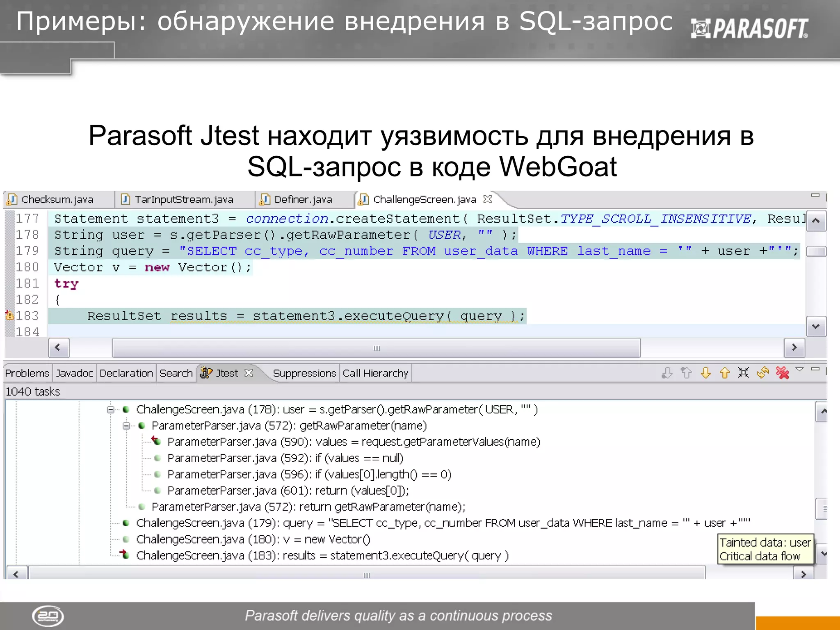Open the Suppressions view tab

point(304,373)
